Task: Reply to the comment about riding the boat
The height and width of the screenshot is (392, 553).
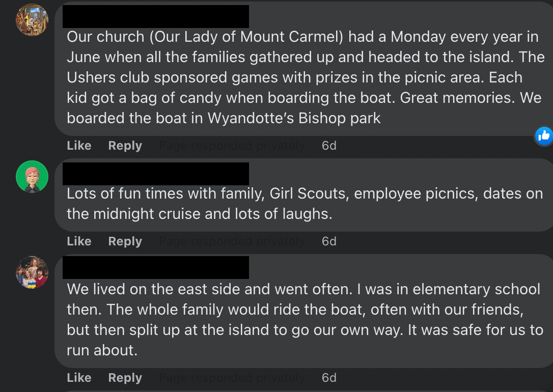Action: [x=125, y=378]
